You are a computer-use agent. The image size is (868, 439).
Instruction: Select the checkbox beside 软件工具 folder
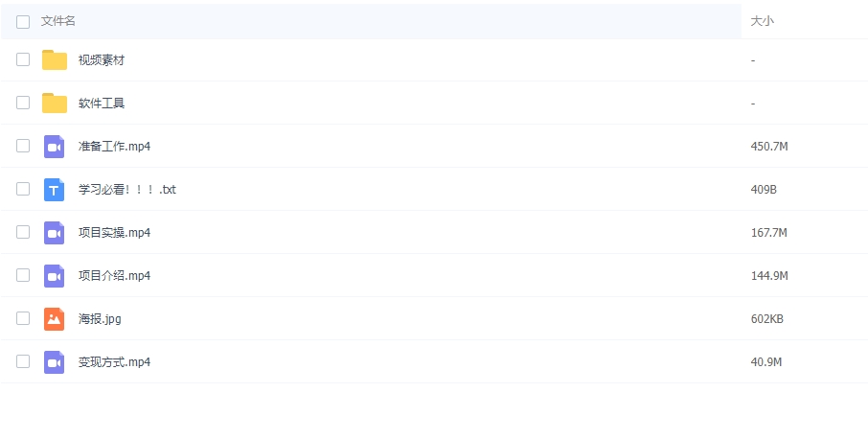tap(23, 103)
